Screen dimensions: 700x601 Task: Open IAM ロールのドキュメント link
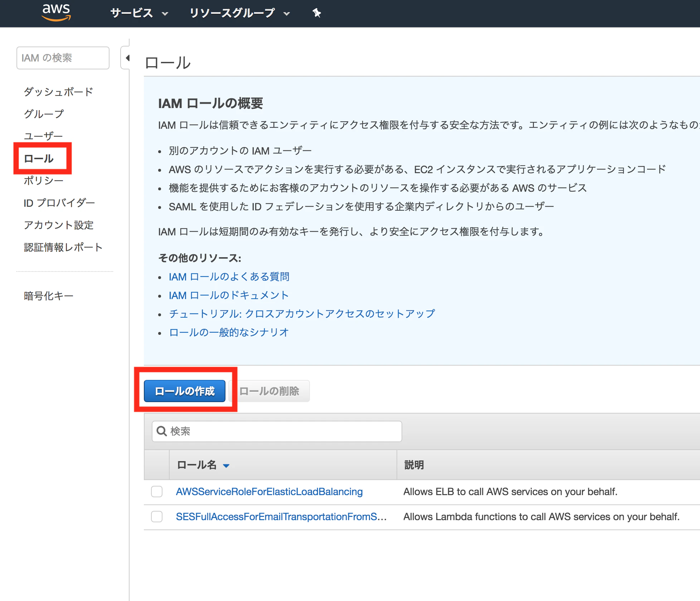coord(229,295)
